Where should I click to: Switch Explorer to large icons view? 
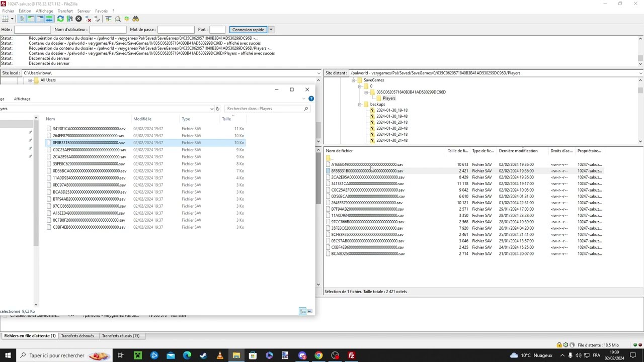(310, 311)
